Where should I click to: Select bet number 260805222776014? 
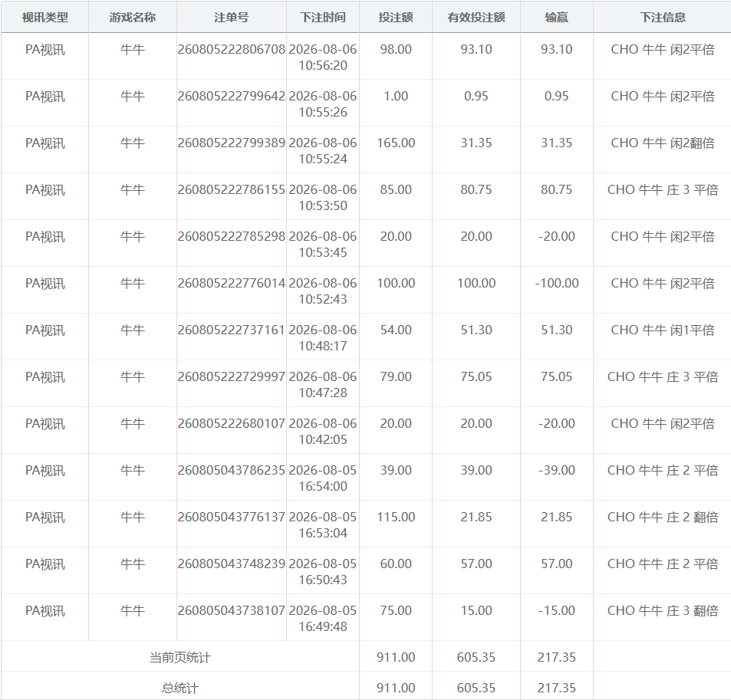tap(231, 284)
